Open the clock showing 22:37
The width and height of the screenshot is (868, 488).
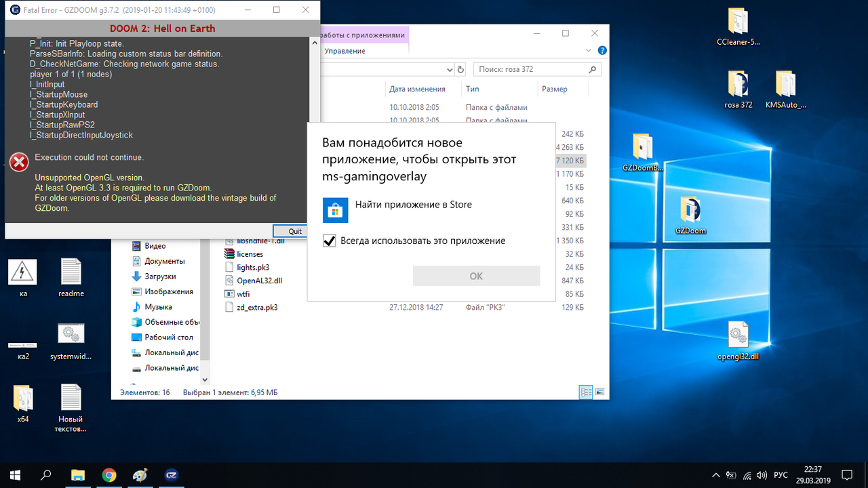812,475
